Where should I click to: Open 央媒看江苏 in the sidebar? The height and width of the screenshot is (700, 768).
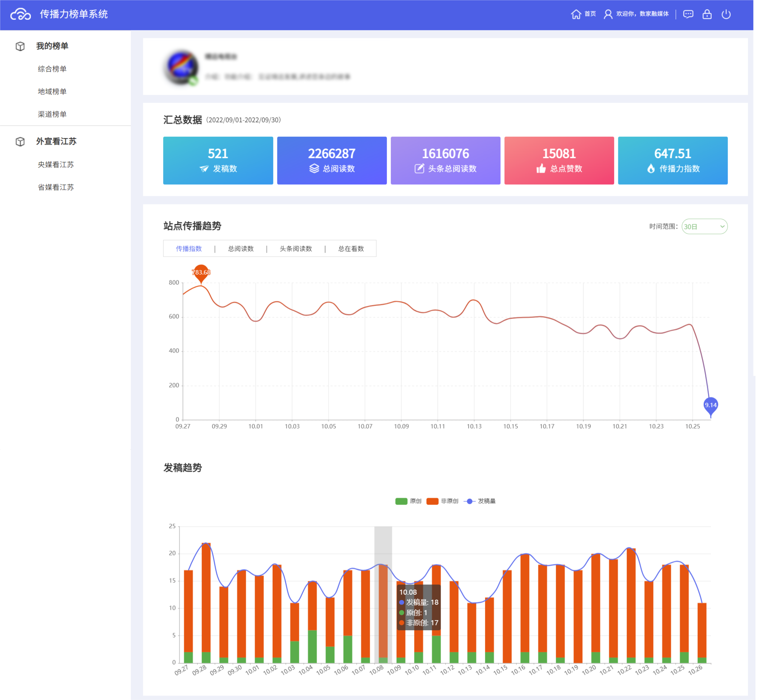tap(55, 165)
